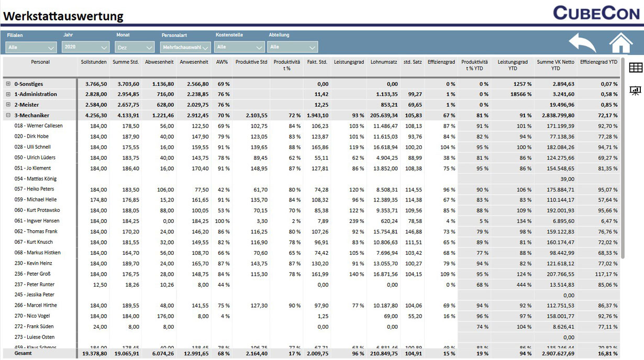The image size is (644, 360).
Task: Collapse the 3-Mechaniker group
Action: tap(8, 115)
